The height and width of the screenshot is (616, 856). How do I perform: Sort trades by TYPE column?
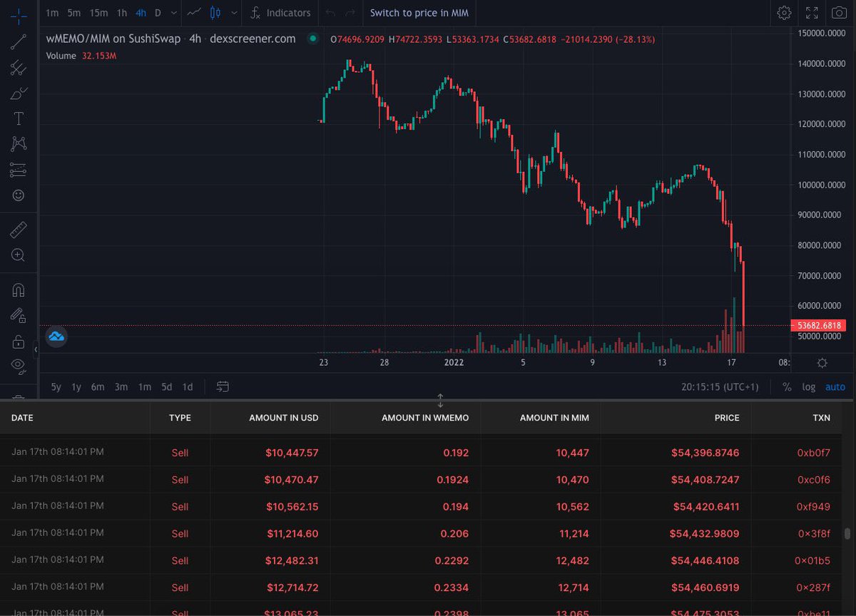180,418
